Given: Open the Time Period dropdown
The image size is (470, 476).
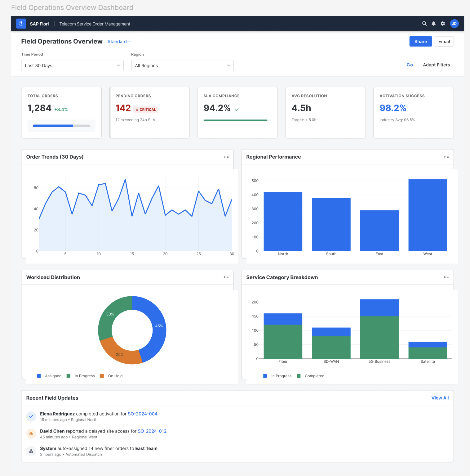Looking at the screenshot, I should (x=72, y=65).
